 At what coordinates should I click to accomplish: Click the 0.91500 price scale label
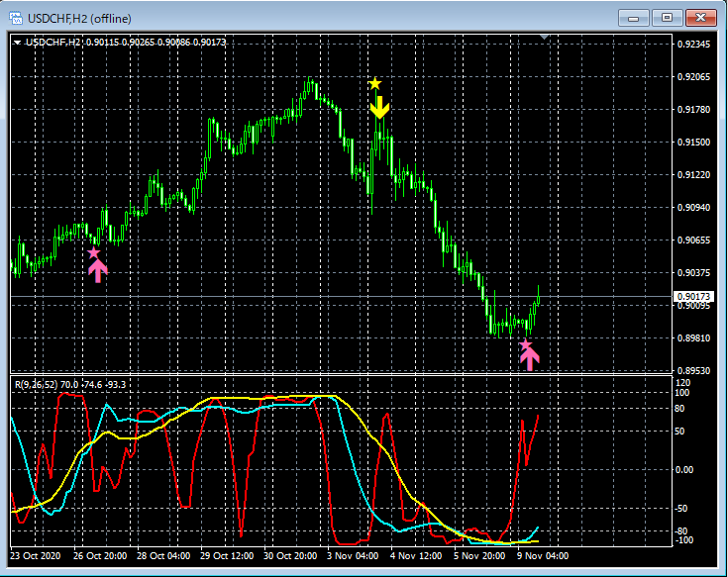point(693,143)
